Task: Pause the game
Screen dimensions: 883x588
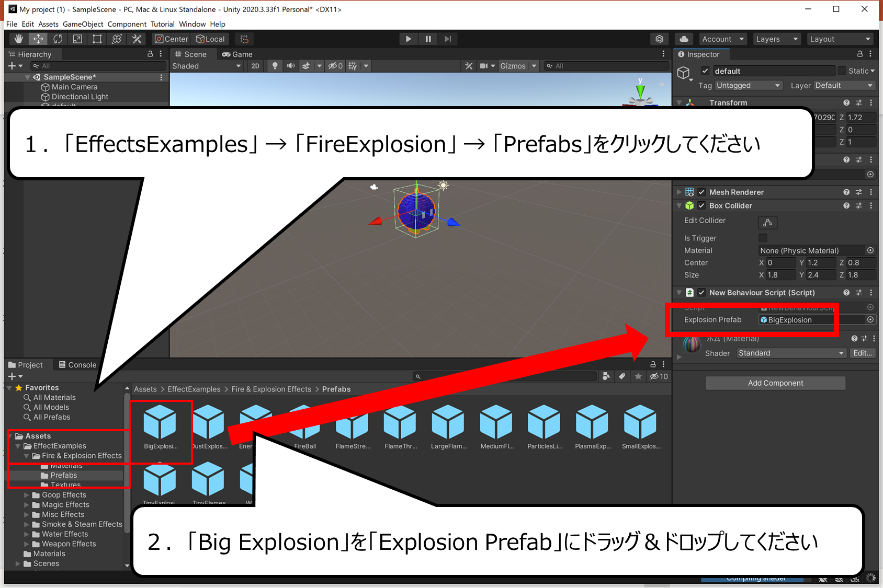Action: tap(428, 39)
